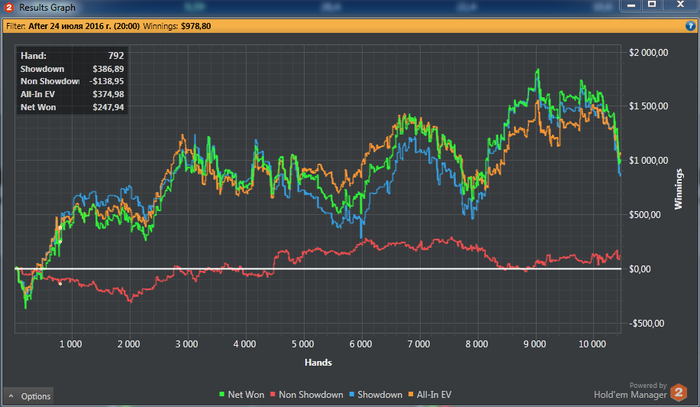Click the Hold'em Manager 2 logo badge
Viewport: 700px width, 407px height.
pos(679,393)
